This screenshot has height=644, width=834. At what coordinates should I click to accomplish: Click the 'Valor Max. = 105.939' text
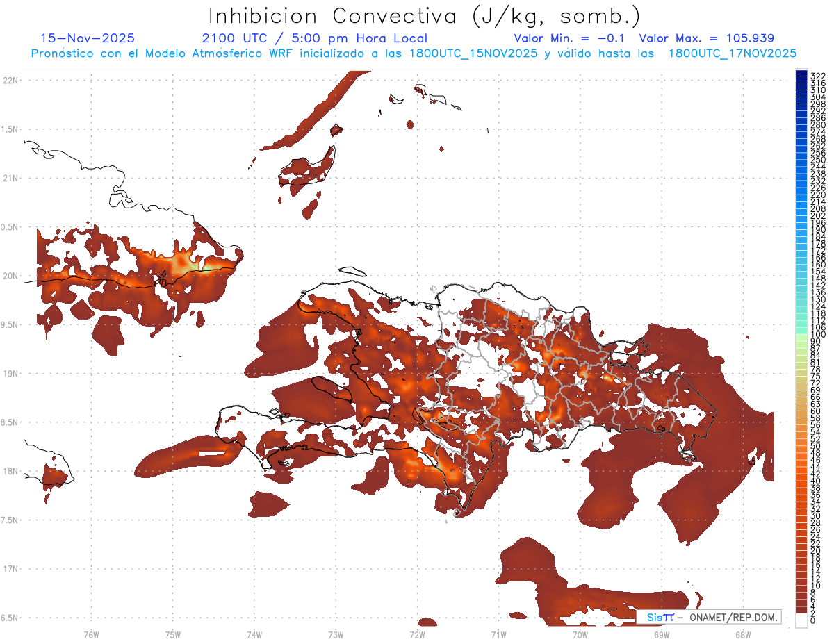706,38
